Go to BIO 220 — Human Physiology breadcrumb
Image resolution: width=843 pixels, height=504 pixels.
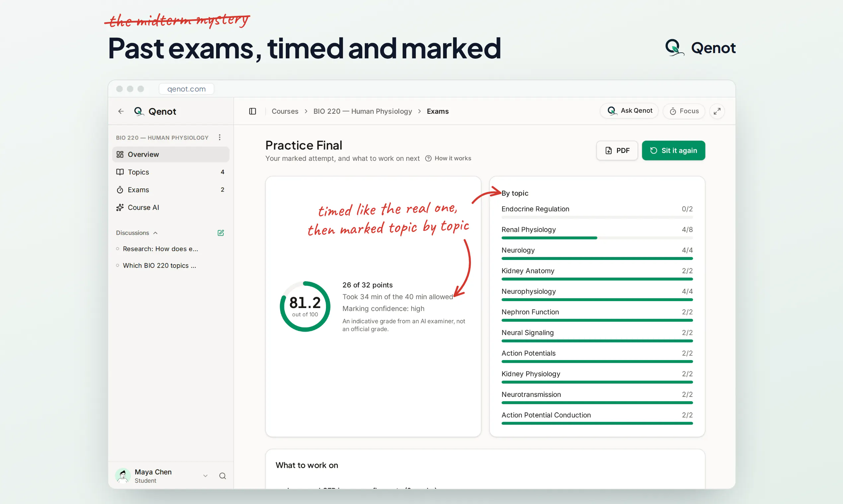pos(362,111)
